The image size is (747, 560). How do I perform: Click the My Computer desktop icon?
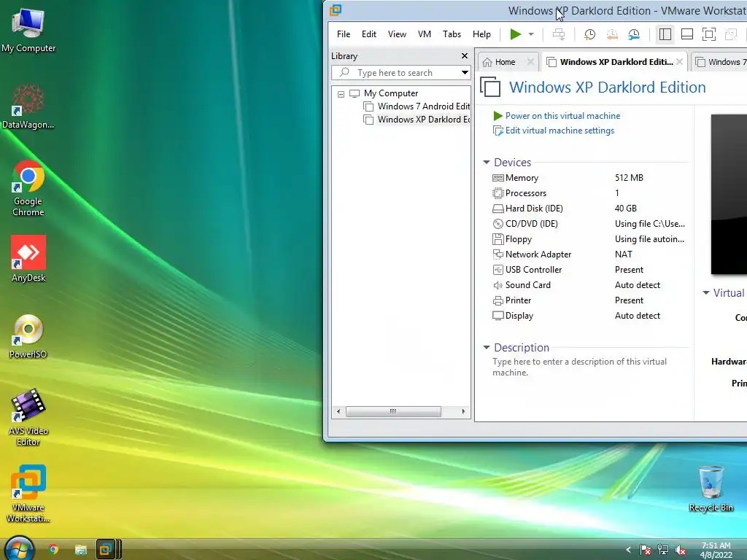pyautogui.click(x=28, y=29)
